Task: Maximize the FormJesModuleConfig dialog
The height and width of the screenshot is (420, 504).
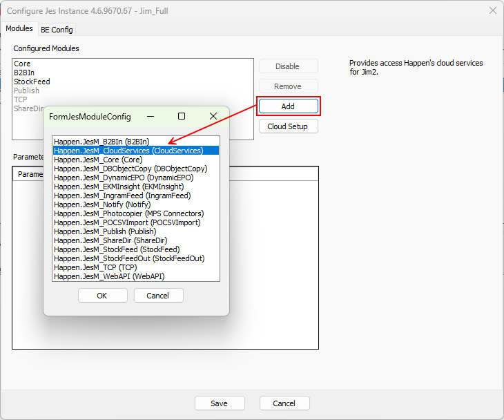Action: (182, 117)
